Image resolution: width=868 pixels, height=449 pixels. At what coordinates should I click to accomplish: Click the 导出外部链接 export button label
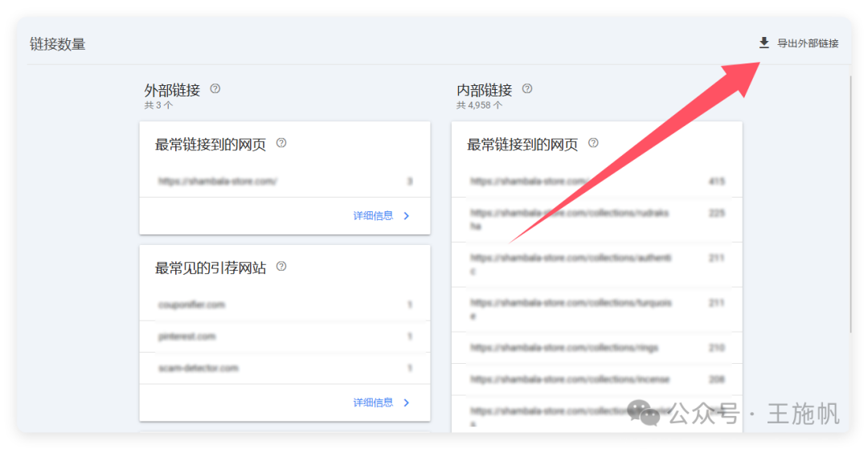click(808, 43)
